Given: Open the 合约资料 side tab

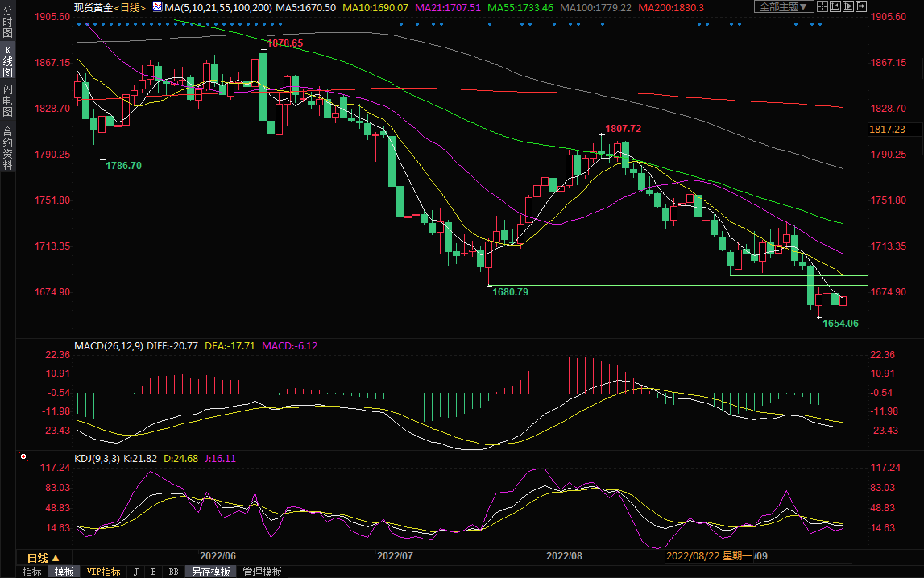Looking at the screenshot, I should click(8, 148).
